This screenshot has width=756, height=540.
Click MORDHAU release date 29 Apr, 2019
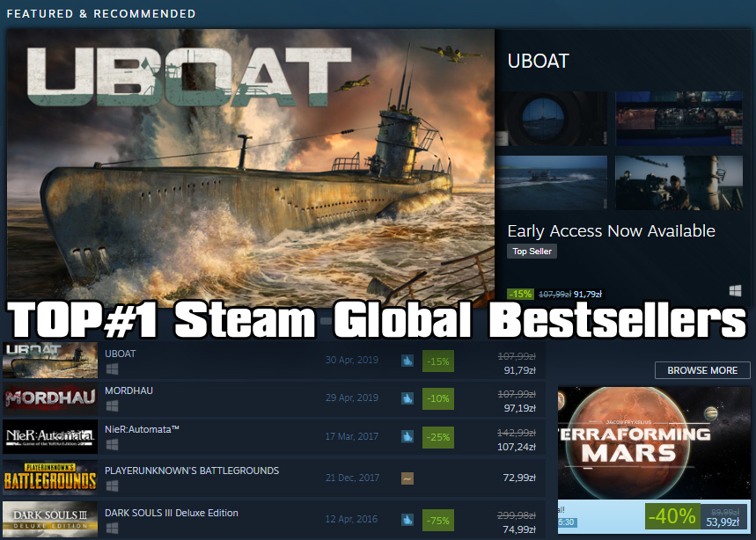pyautogui.click(x=351, y=398)
